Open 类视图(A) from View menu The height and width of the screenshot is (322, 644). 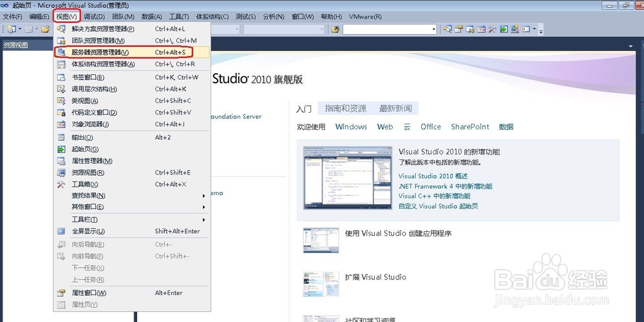point(132,100)
